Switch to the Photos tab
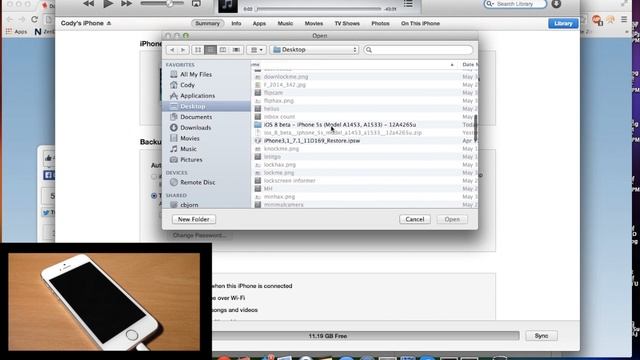The width and height of the screenshot is (640, 360). 380,24
